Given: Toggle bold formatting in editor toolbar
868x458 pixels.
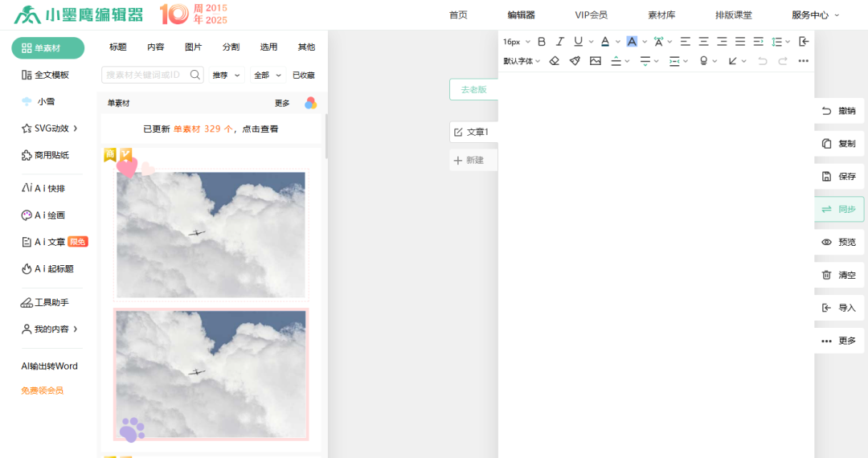Looking at the screenshot, I should pyautogui.click(x=542, y=42).
